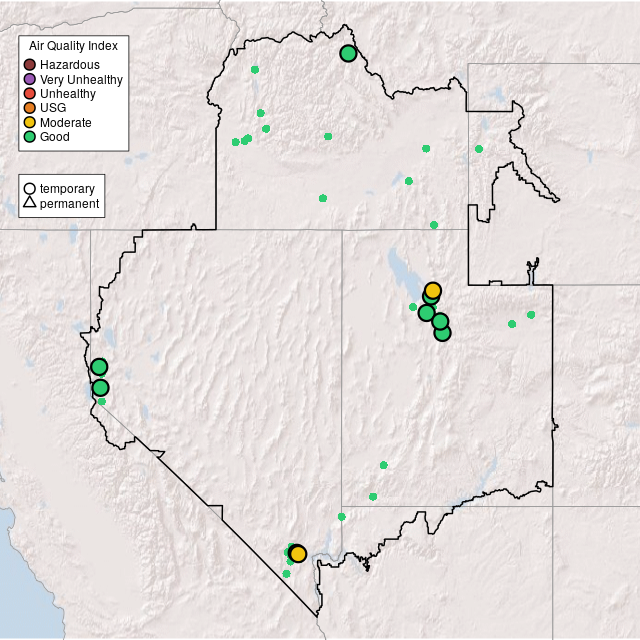Click the permanent label text in legend
Screen dimensions: 640x640
pyautogui.click(x=69, y=204)
